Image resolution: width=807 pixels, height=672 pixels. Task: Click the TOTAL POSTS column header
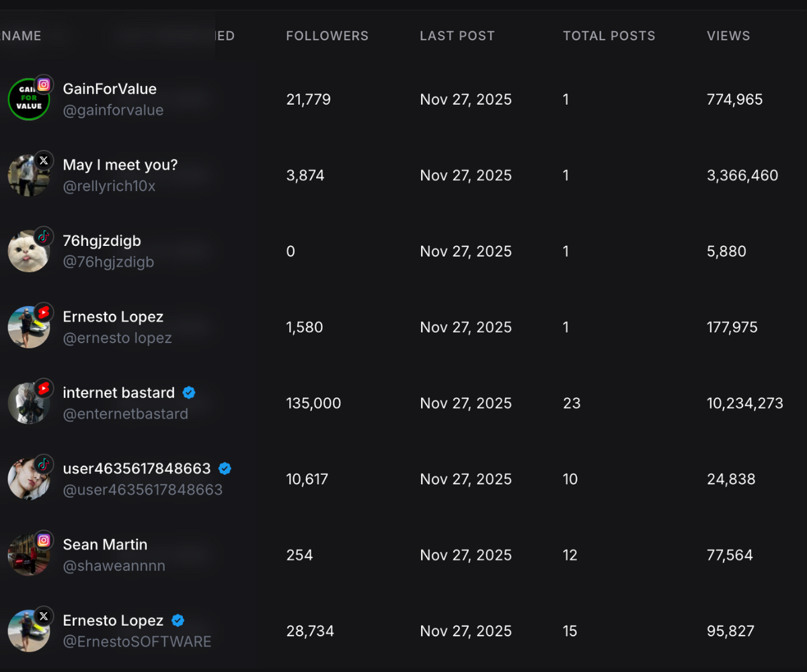pyautogui.click(x=609, y=36)
